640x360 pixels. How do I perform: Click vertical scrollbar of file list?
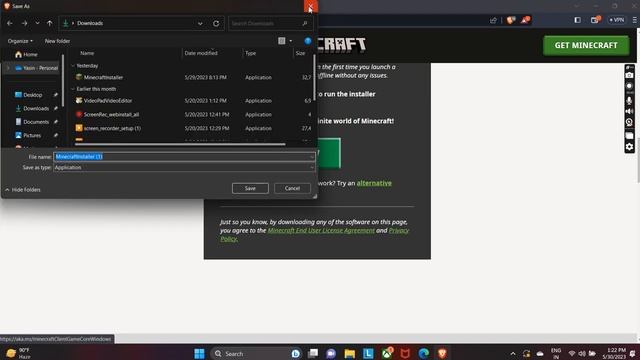314,78
